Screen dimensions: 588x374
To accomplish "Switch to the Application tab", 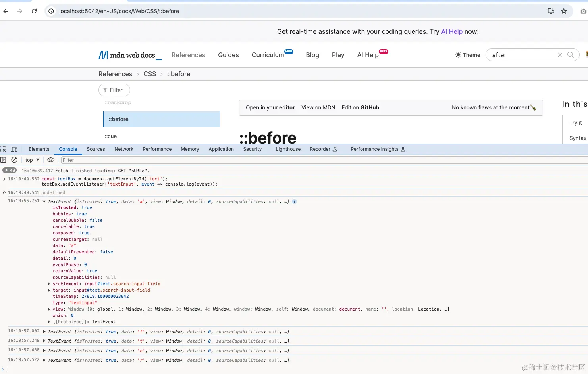I will [221, 149].
